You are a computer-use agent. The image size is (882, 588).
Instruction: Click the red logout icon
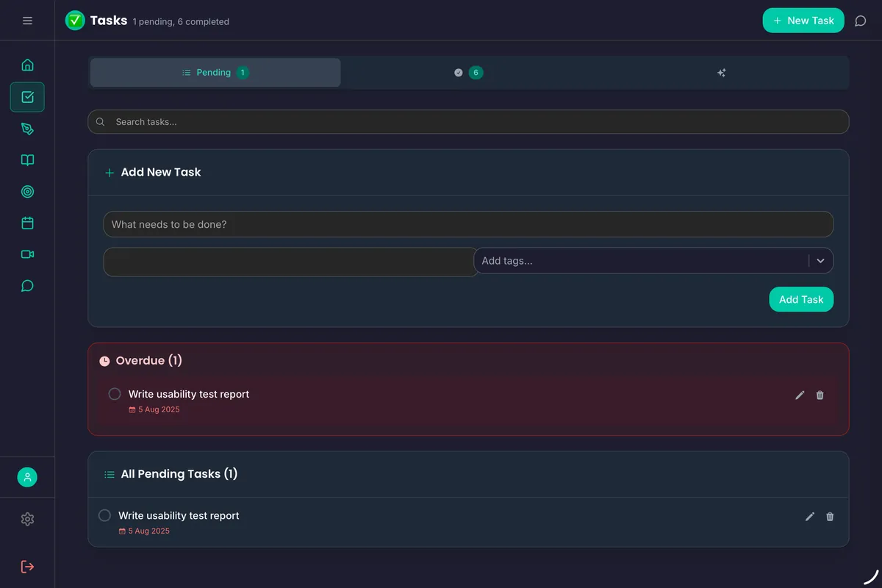27,567
